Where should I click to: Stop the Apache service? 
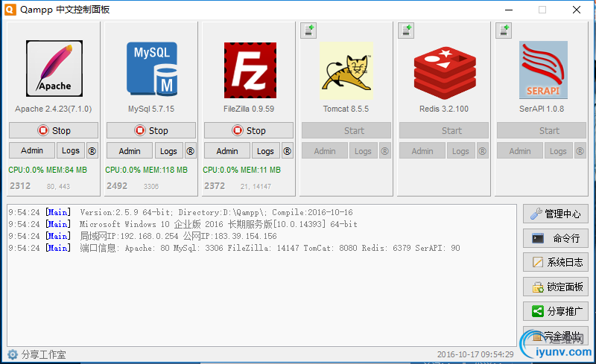tap(54, 130)
